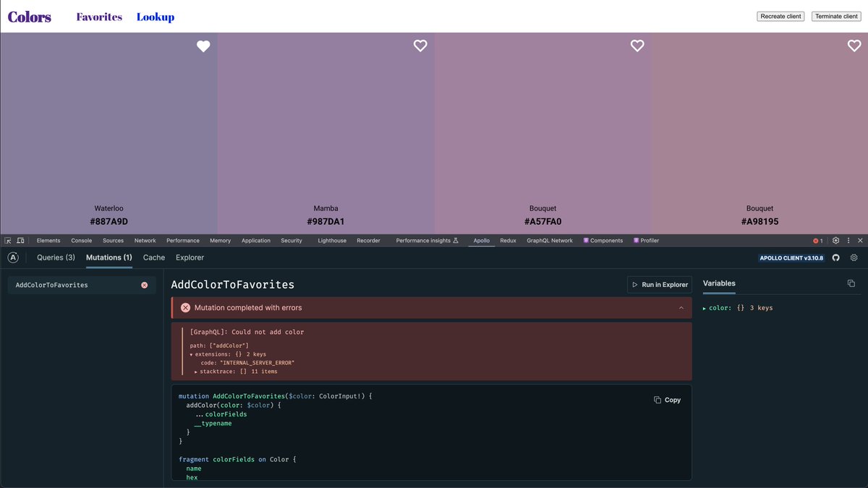This screenshot has height=488, width=868.
Task: Switch to the Lighthouse DevTools tab
Action: (332, 241)
